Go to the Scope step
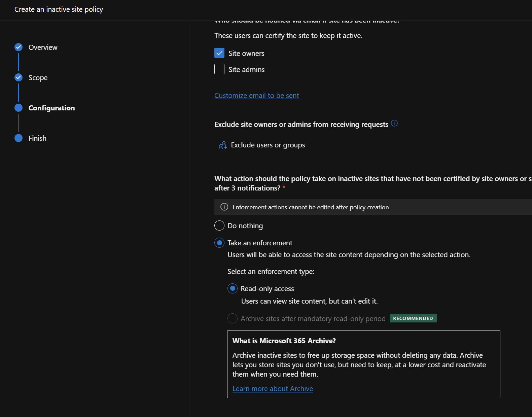The image size is (532, 417). pos(38,78)
